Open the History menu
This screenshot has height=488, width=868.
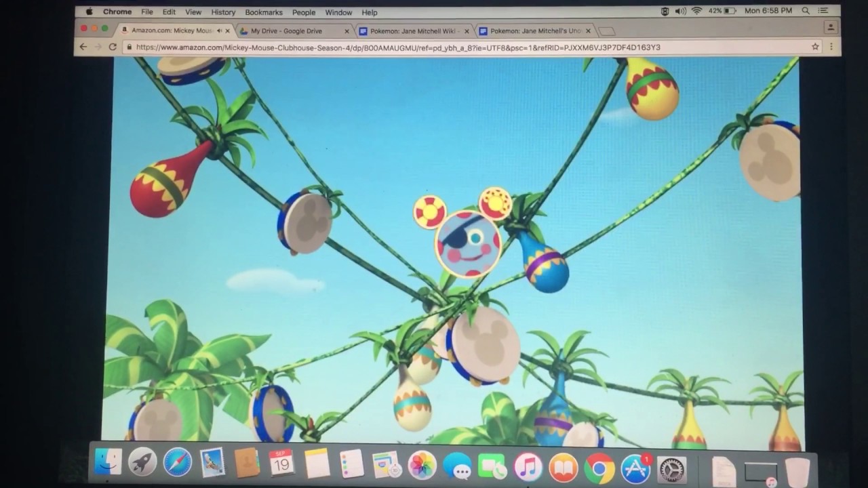223,12
